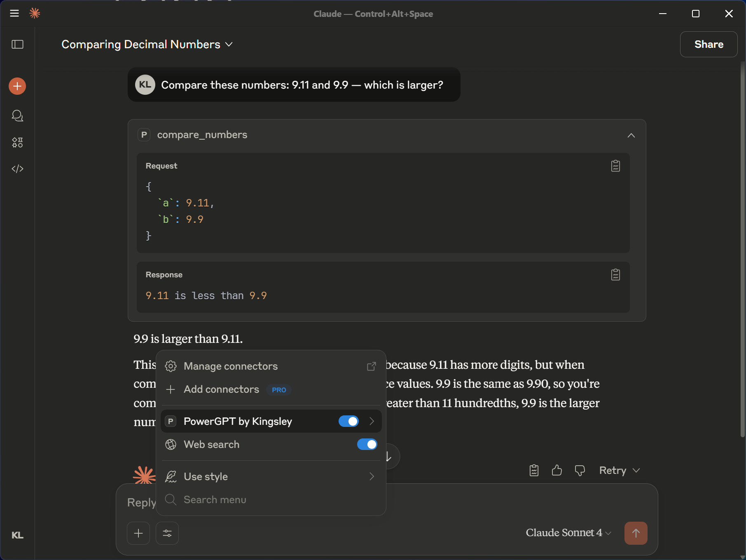Click the tools sliders button in composer

pyautogui.click(x=167, y=533)
